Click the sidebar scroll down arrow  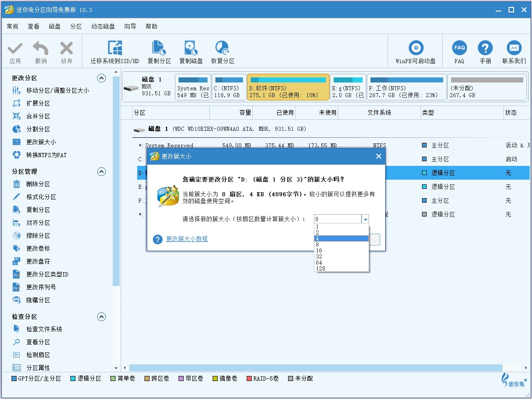(116, 368)
